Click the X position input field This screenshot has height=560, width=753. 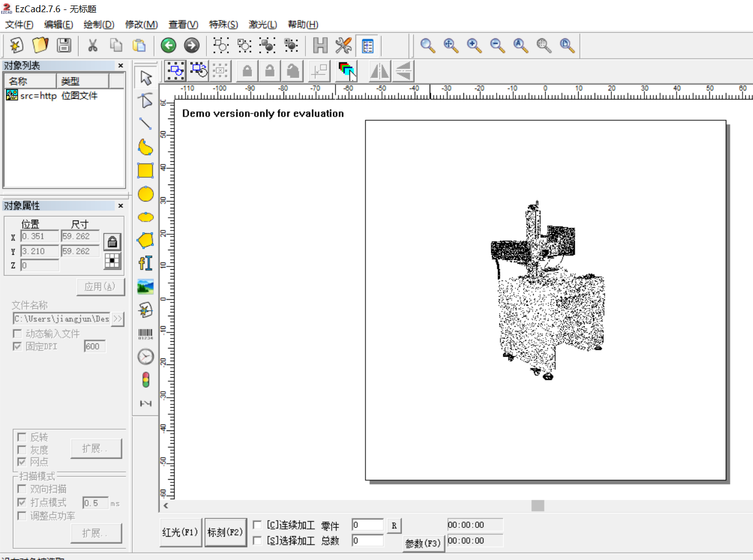point(40,236)
